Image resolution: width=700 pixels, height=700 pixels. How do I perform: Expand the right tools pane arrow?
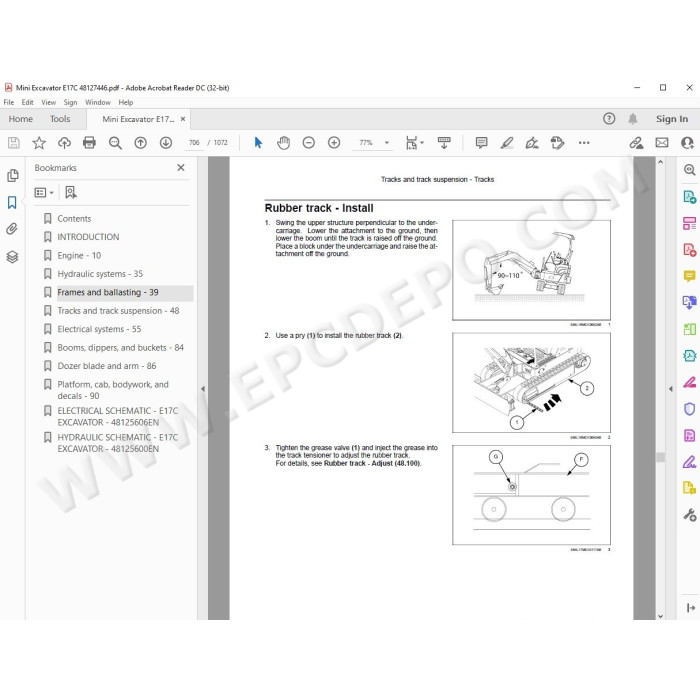pyautogui.click(x=671, y=389)
